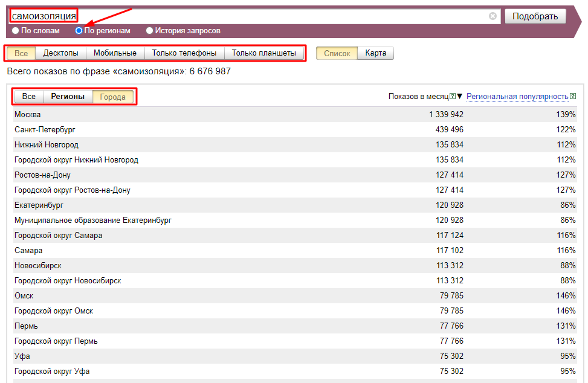Select the "История запросов" radio button
The height and width of the screenshot is (383, 588).
tap(150, 30)
